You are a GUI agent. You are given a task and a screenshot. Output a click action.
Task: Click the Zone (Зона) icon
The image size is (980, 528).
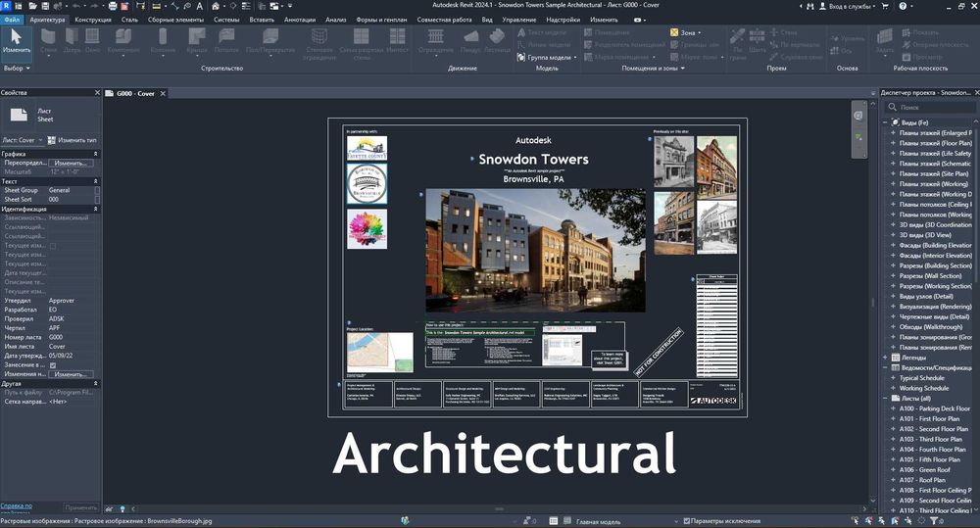674,32
